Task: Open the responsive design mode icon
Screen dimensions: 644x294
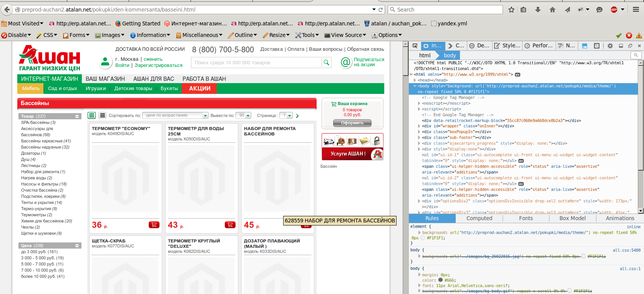Action: [597, 46]
